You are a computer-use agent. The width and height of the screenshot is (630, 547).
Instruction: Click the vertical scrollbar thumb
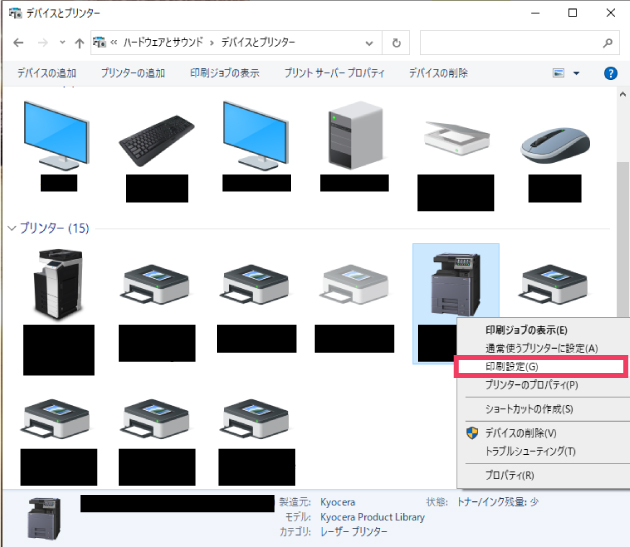(x=623, y=239)
